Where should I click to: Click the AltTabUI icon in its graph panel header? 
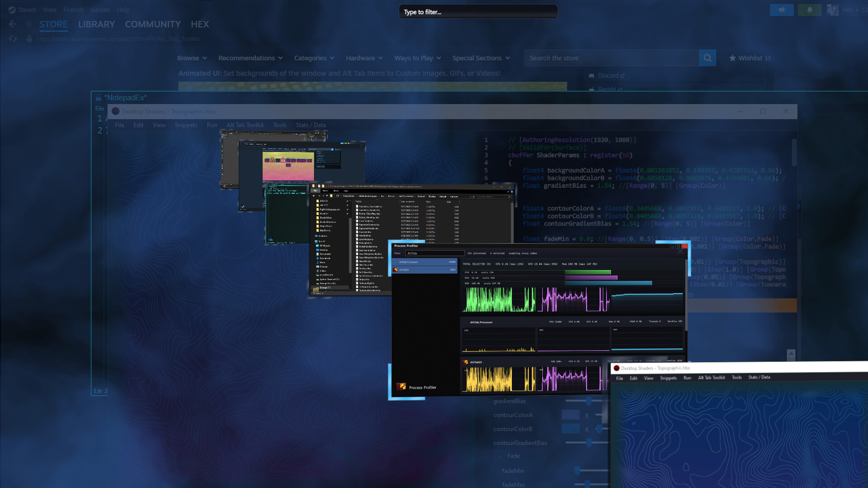466,362
